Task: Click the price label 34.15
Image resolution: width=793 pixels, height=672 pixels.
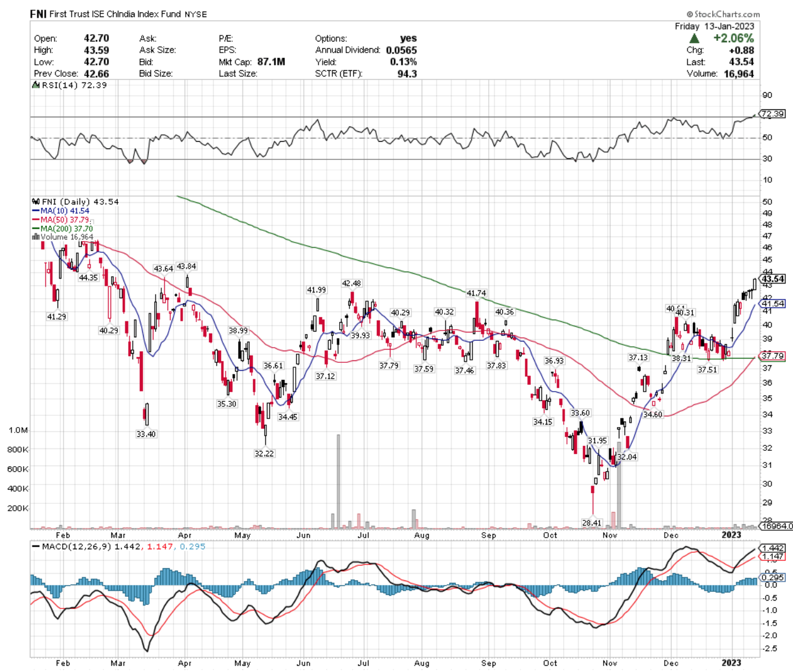Action: (543, 422)
